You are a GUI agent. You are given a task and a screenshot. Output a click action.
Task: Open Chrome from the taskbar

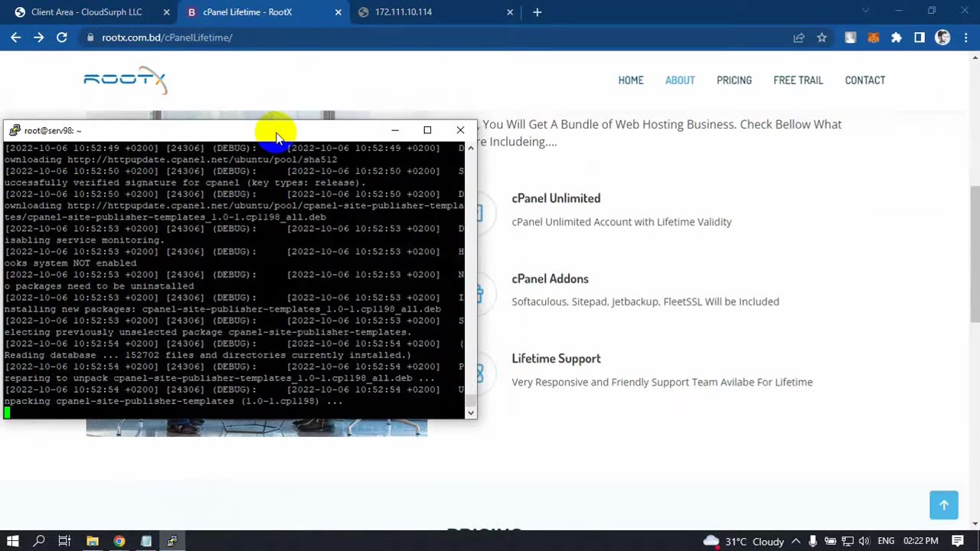pos(119,541)
